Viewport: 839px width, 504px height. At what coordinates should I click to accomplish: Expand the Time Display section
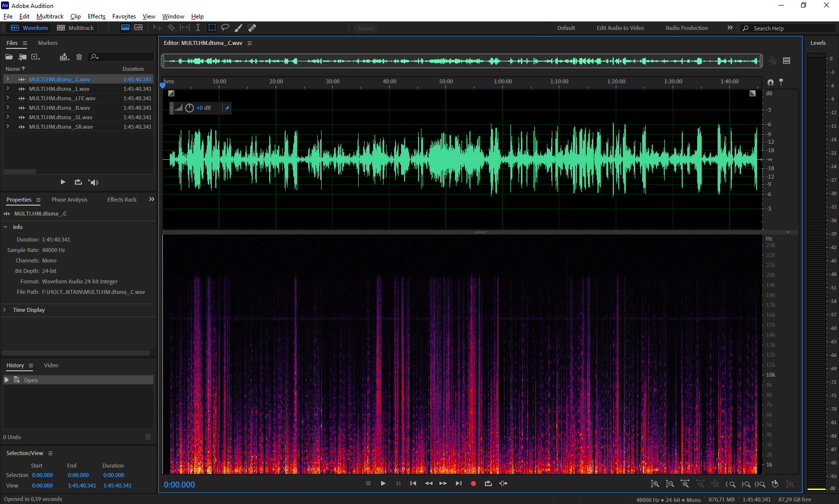tap(5, 310)
